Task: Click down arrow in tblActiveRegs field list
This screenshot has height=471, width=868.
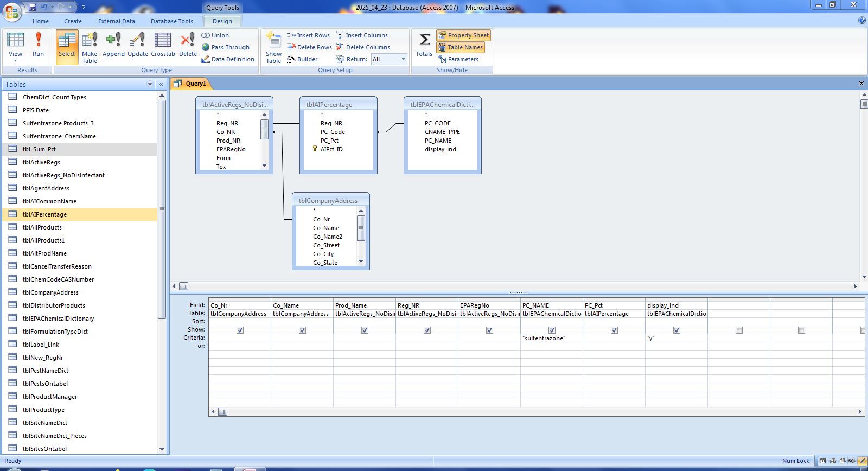Action: 264,165
